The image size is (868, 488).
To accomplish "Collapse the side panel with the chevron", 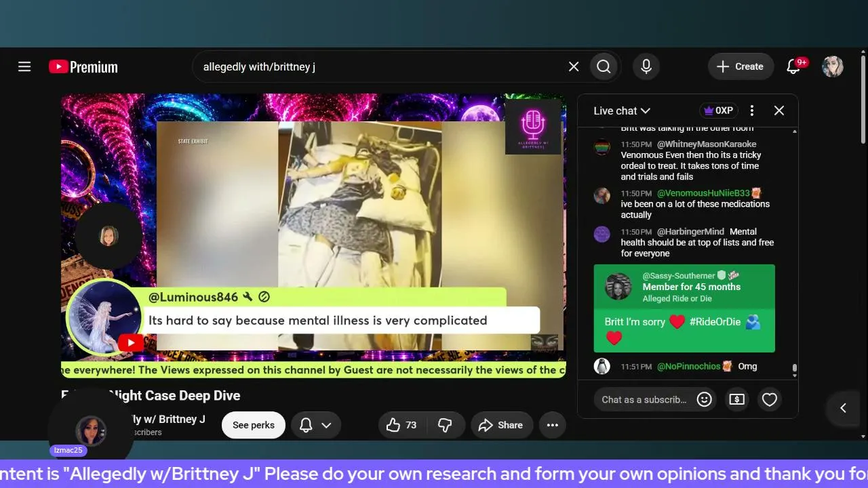I will [843, 407].
